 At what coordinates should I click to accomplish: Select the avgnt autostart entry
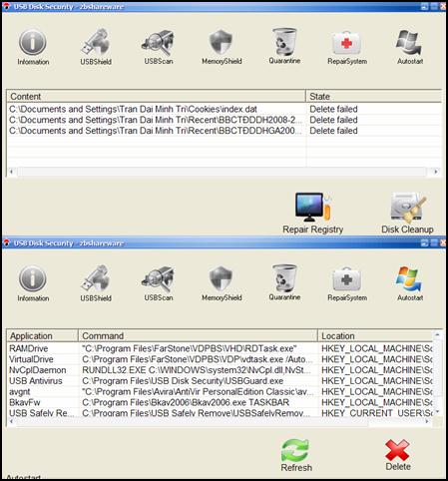coord(220,391)
